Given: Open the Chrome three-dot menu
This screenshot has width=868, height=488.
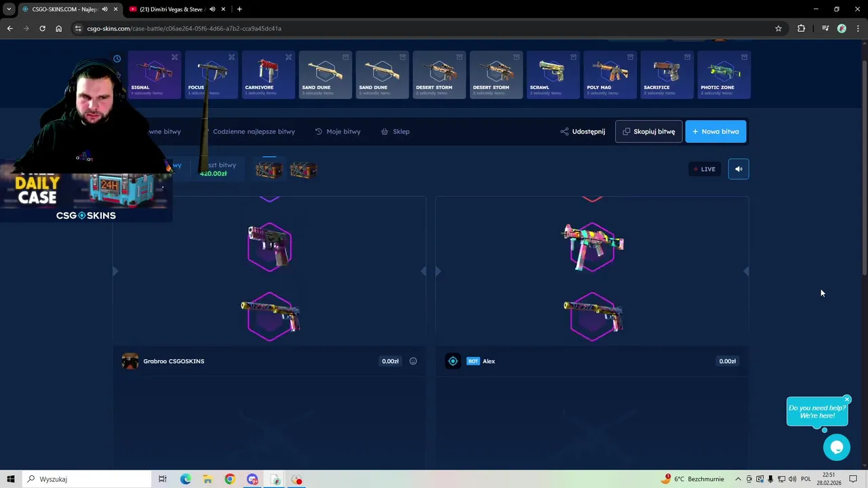Looking at the screenshot, I should click(857, 28).
